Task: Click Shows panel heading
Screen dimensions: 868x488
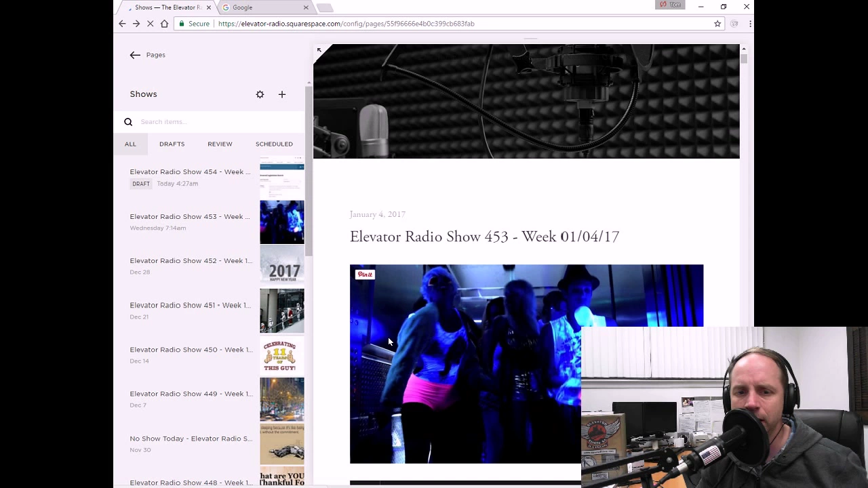Action: click(x=143, y=94)
